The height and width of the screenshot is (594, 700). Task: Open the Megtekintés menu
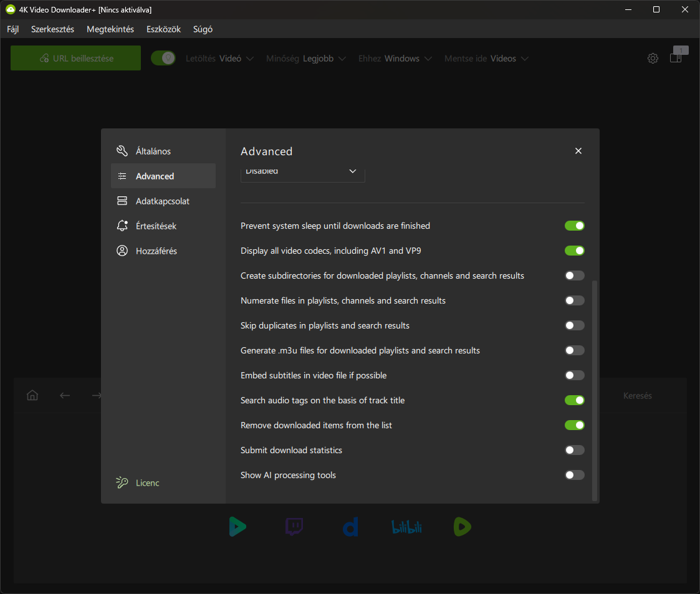(x=110, y=29)
